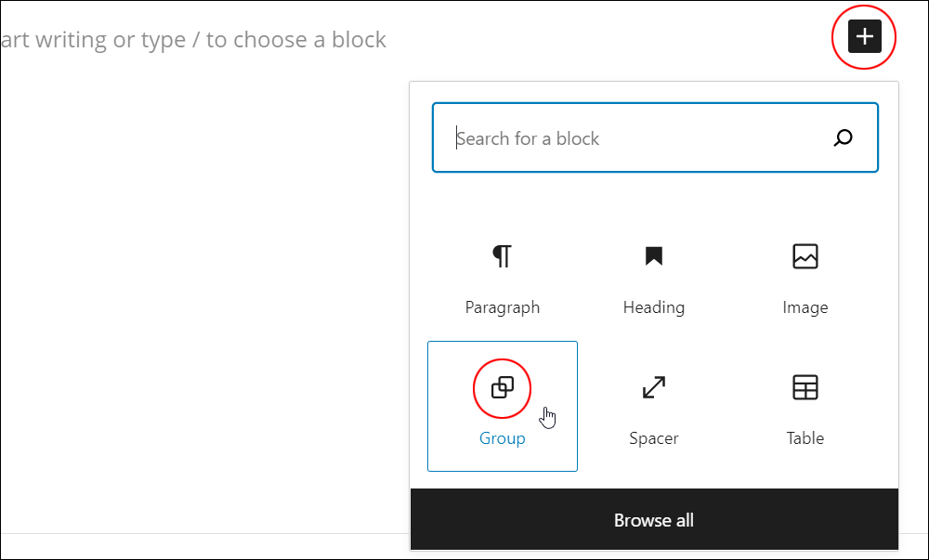The height and width of the screenshot is (560, 929).
Task: Select the Paragraph pilcrow icon
Action: click(x=502, y=256)
